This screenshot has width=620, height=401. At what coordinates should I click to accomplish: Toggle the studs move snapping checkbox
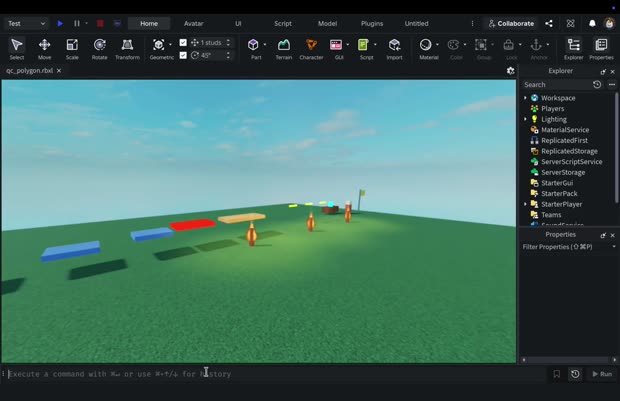click(x=183, y=42)
